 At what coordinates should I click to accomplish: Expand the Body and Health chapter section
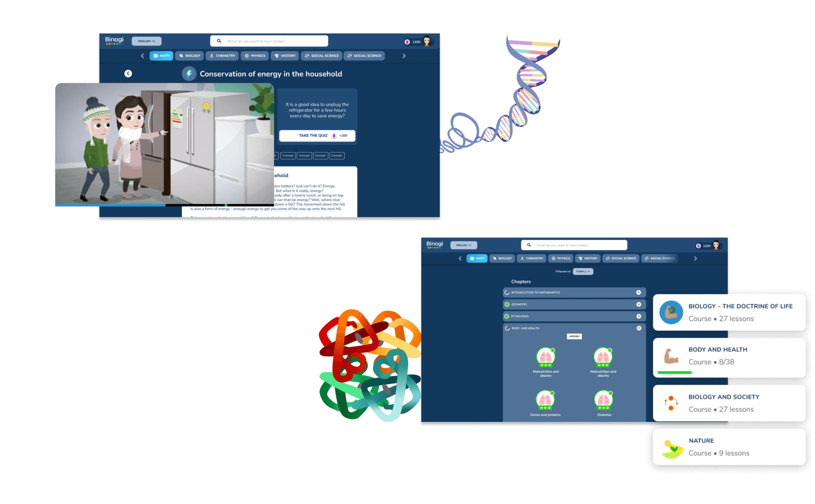click(639, 328)
